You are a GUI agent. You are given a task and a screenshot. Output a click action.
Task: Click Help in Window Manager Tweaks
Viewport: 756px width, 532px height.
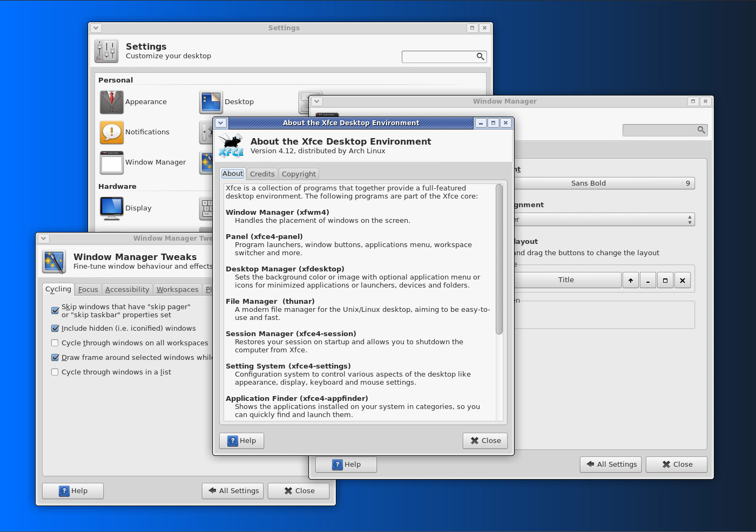tap(73, 491)
